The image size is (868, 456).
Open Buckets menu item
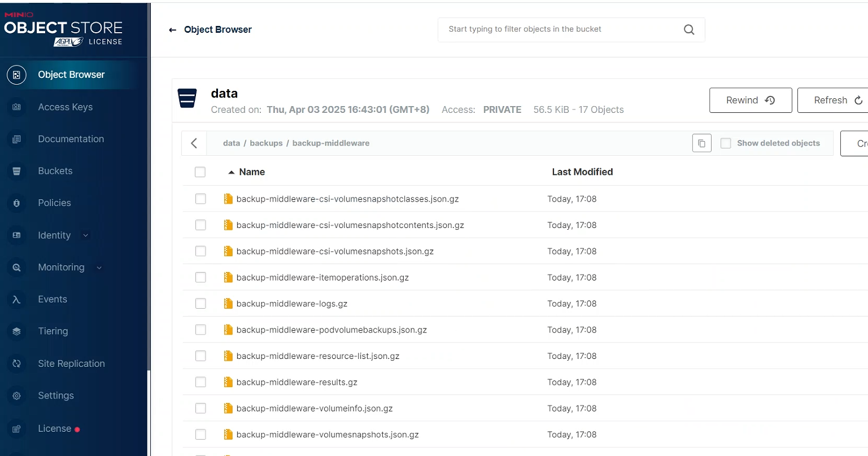[55, 171]
